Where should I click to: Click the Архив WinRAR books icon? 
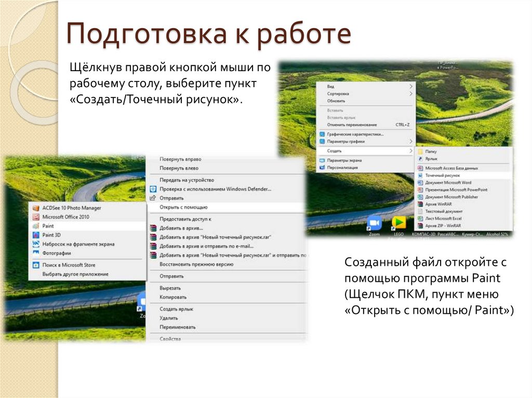[420, 204]
